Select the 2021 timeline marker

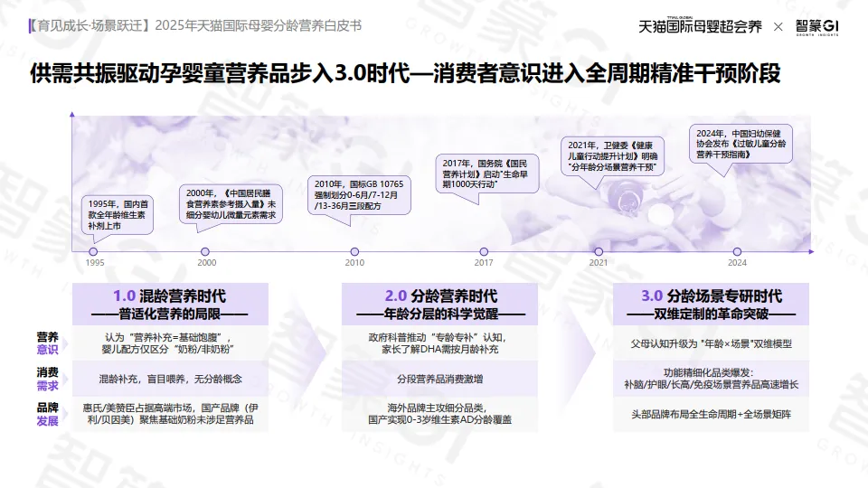599,252
